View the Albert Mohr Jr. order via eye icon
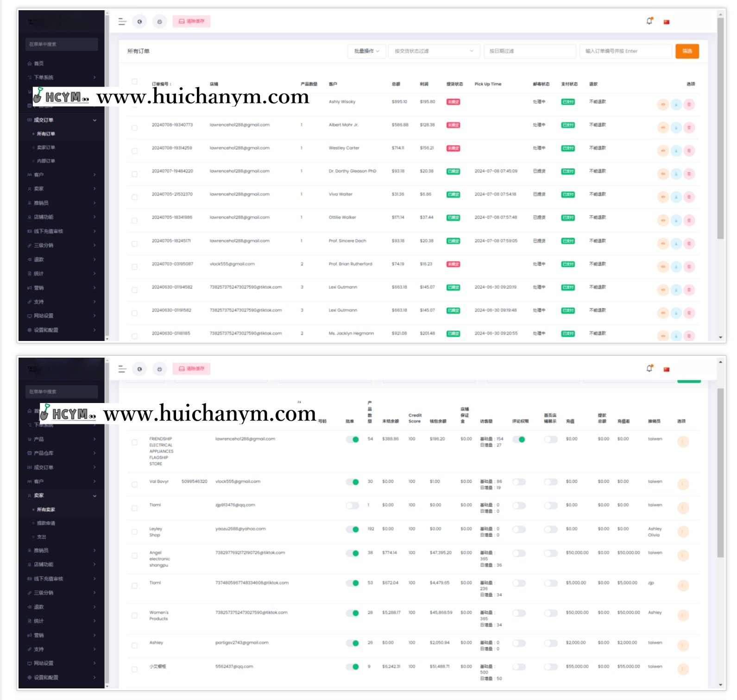The image size is (737, 700). point(663,127)
